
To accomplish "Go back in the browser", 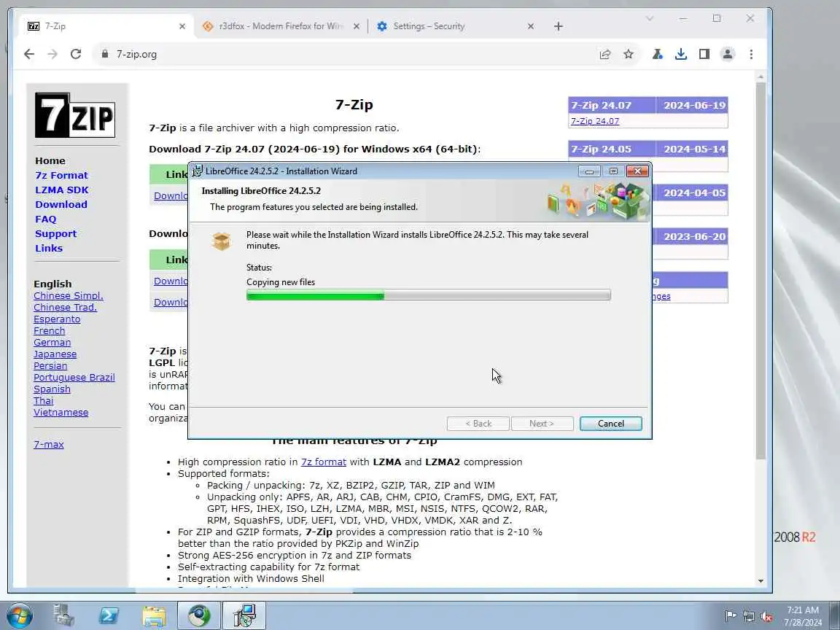I will point(29,54).
